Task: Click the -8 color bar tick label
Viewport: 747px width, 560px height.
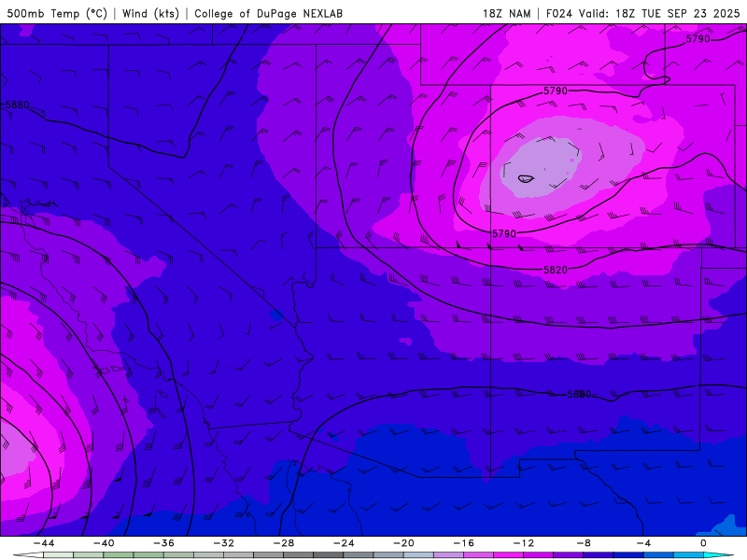Action: tap(585, 543)
